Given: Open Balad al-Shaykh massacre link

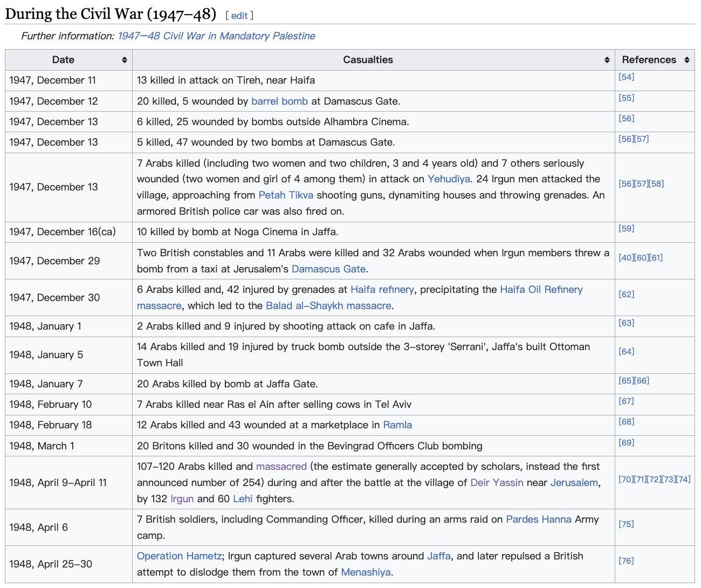Looking at the screenshot, I should click(x=328, y=305).
